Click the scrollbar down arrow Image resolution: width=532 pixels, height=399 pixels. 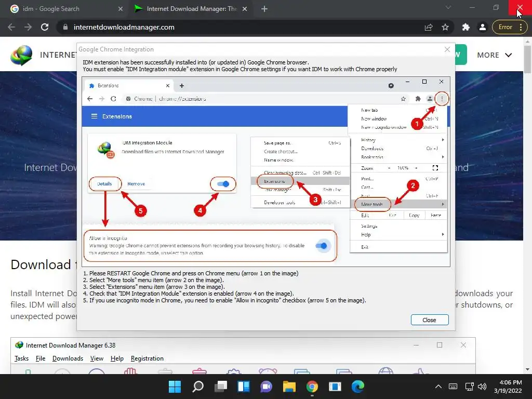click(527, 369)
